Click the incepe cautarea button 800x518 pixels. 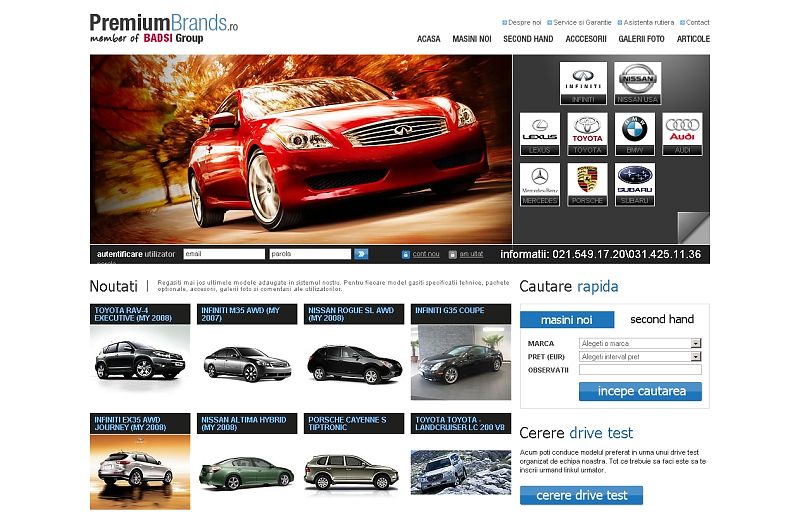640,391
